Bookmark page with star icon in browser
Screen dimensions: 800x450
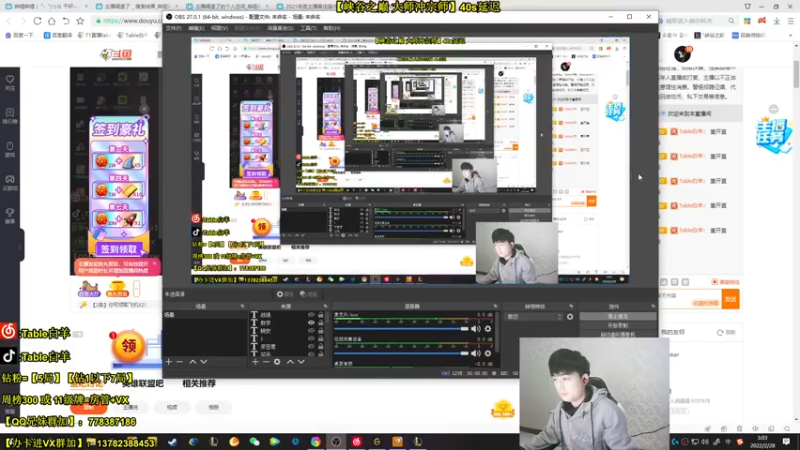(80, 21)
